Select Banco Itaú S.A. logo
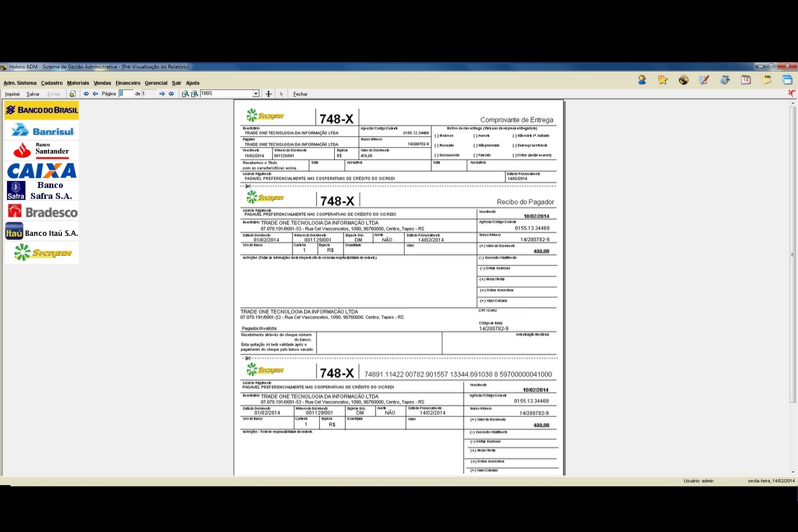The height and width of the screenshot is (532, 798). pos(42,232)
